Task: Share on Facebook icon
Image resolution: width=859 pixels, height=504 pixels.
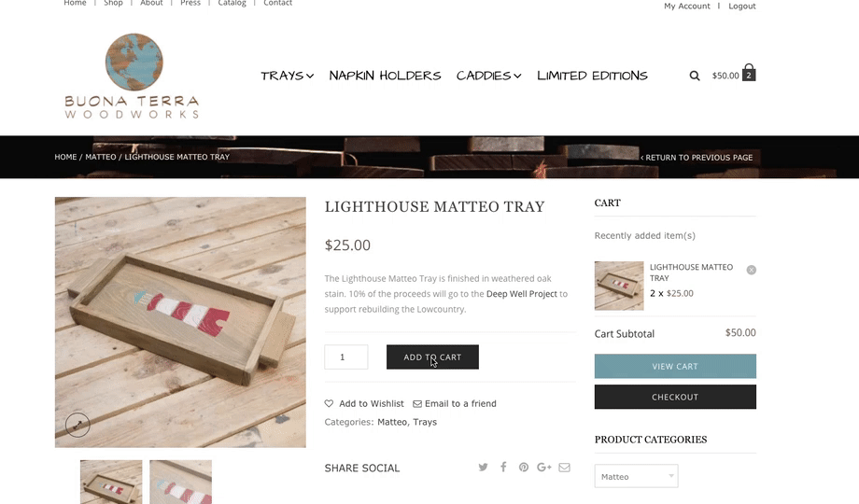Action: [503, 467]
